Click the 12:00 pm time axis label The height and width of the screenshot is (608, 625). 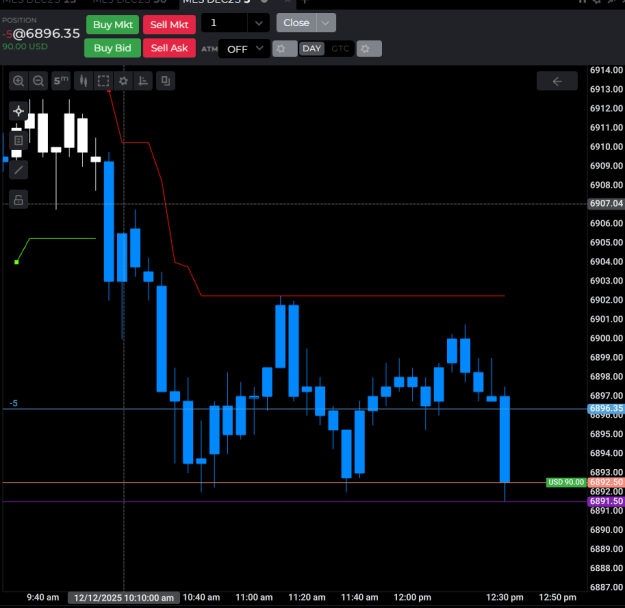413,597
